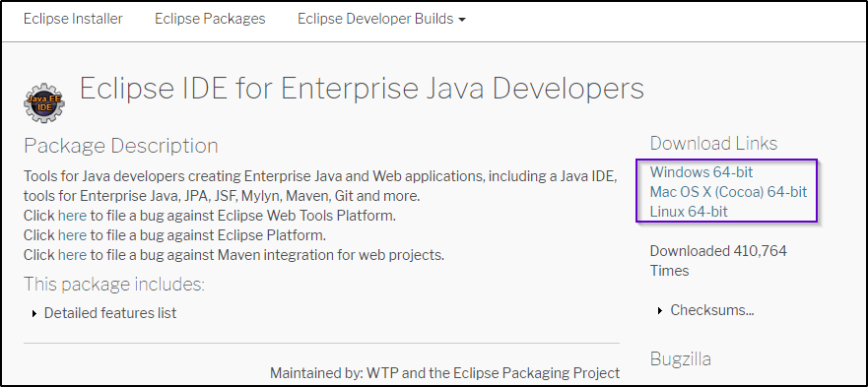Open the Eclipse Developer Builds dropdown
Viewport: 868px width, 387px height.
point(381,19)
